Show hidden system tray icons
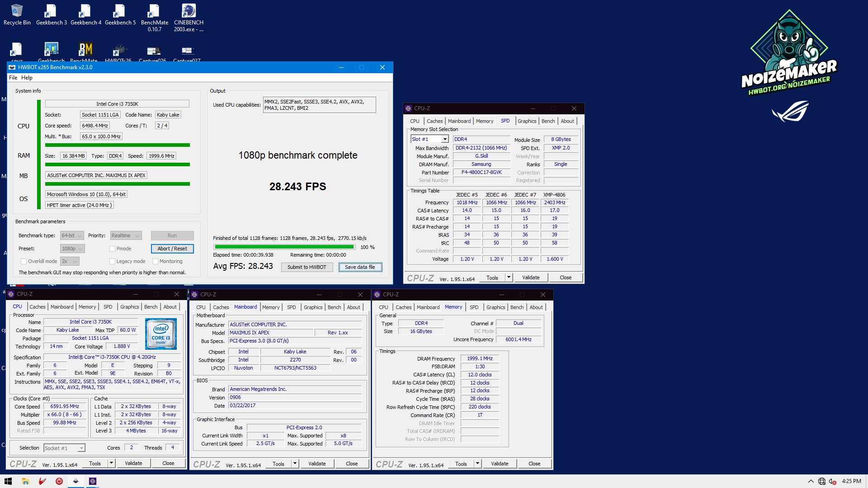Image resolution: width=868 pixels, height=488 pixels. (x=811, y=481)
